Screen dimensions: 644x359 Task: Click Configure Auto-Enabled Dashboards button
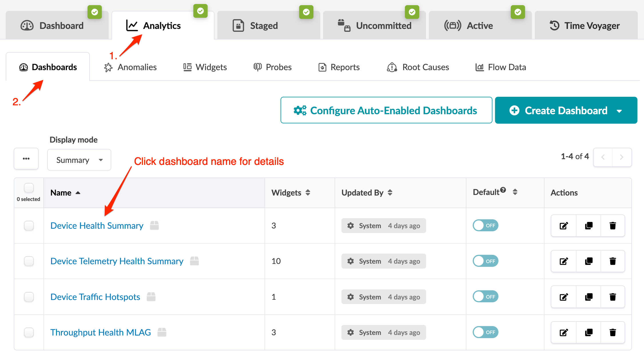386,111
